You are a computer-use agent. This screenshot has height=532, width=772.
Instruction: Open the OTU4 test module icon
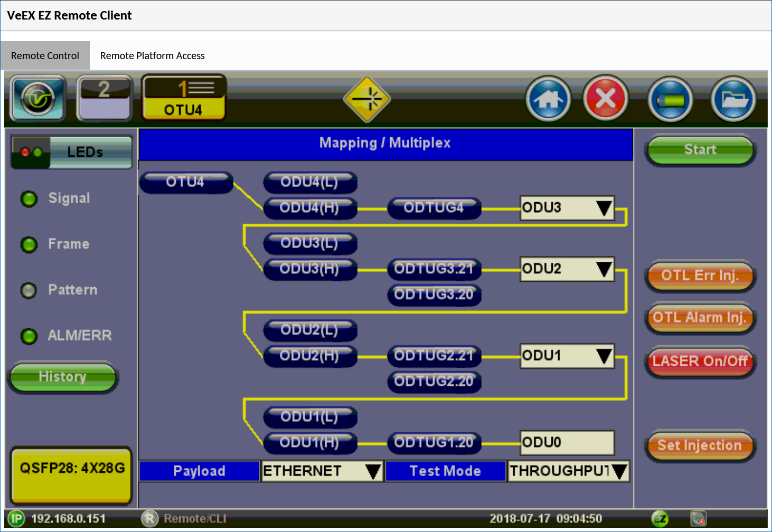(184, 98)
